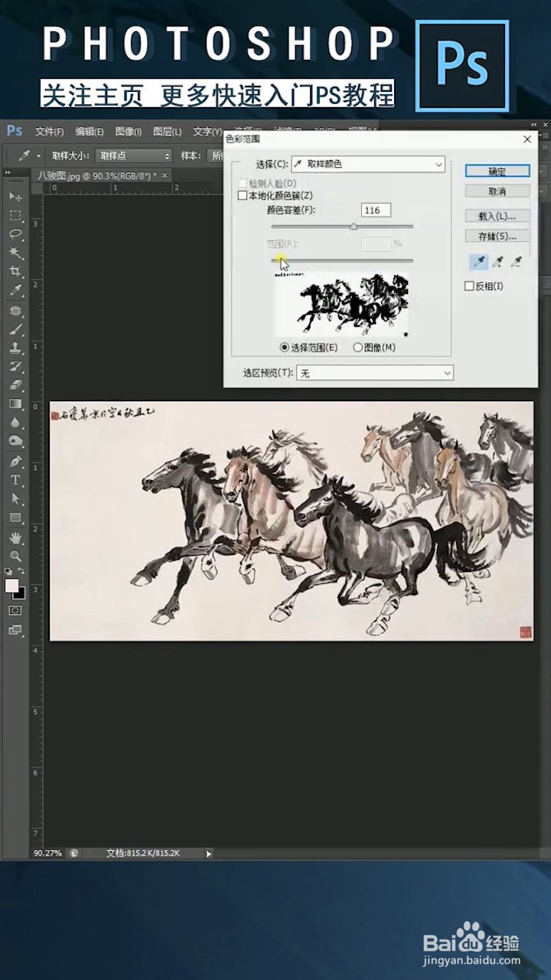
Task: Select the Blur tool
Action: coord(15,423)
